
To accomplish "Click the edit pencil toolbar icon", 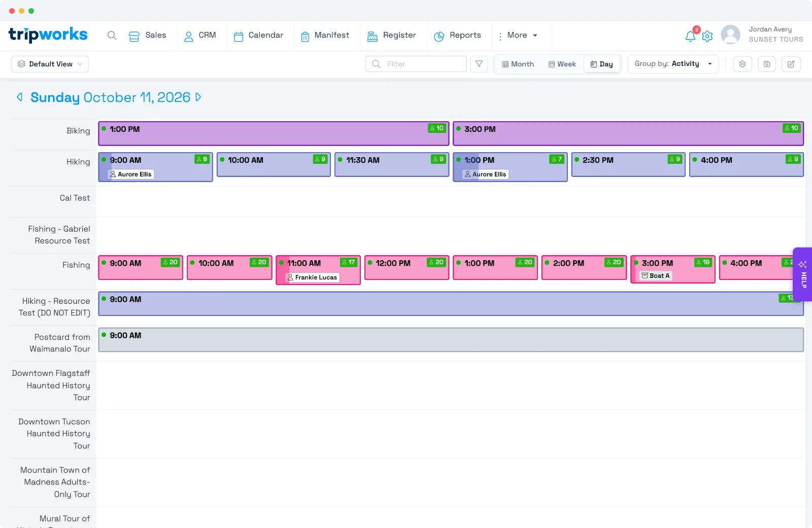I will [x=791, y=64].
